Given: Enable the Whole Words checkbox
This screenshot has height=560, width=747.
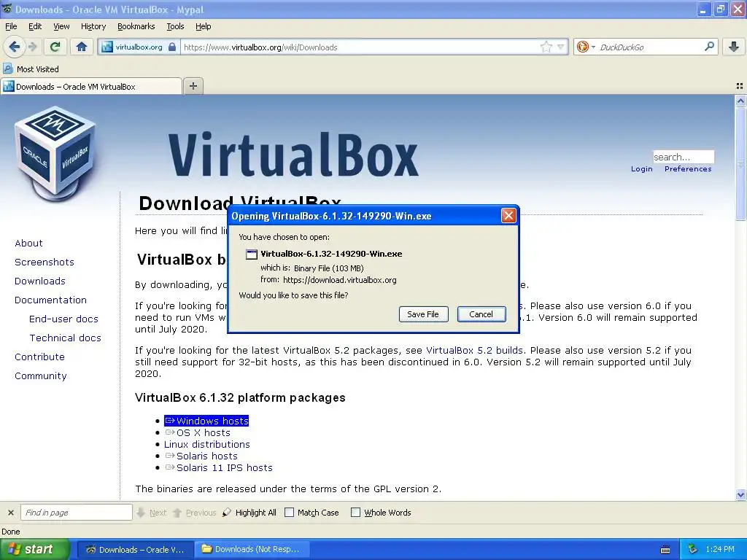Looking at the screenshot, I should (x=355, y=513).
